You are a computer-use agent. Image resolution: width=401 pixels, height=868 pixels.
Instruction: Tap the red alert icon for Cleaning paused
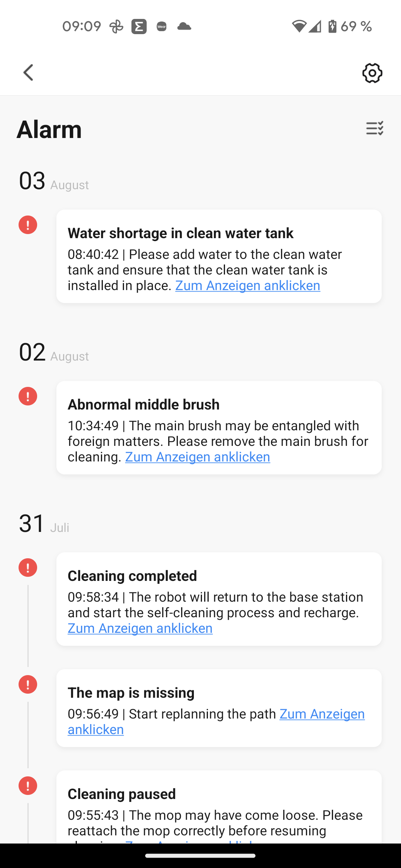pos(28,786)
